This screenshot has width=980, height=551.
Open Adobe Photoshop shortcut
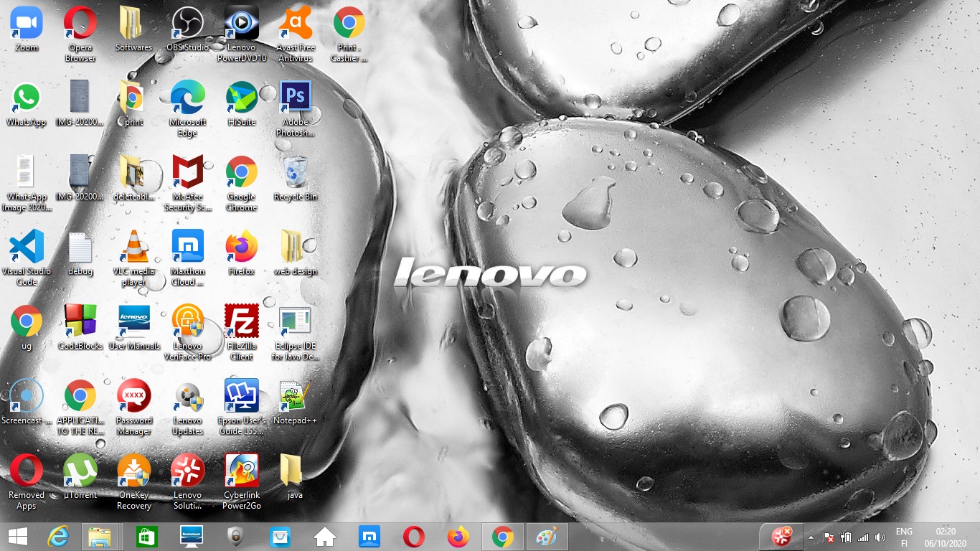295,98
